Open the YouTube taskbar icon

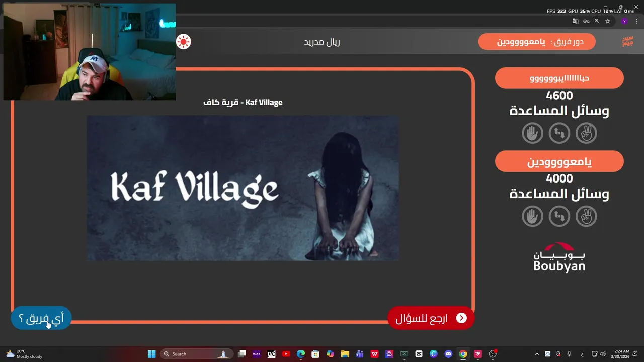coord(286,354)
